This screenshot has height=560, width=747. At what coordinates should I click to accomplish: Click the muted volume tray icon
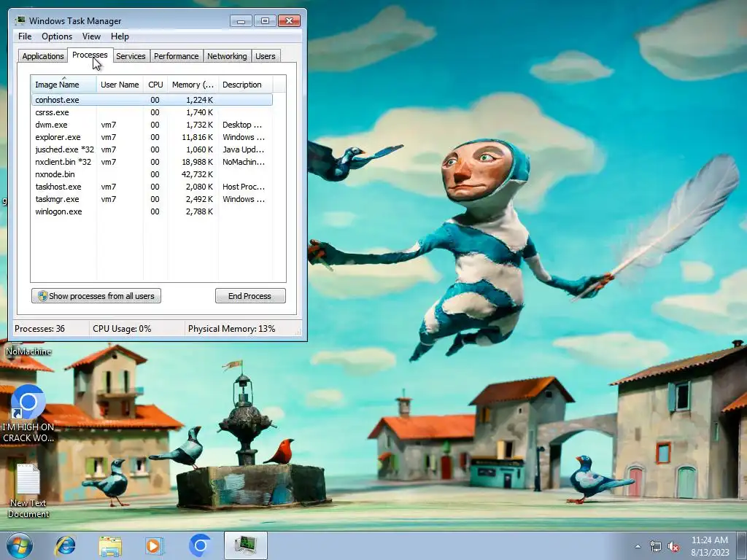[x=673, y=547]
